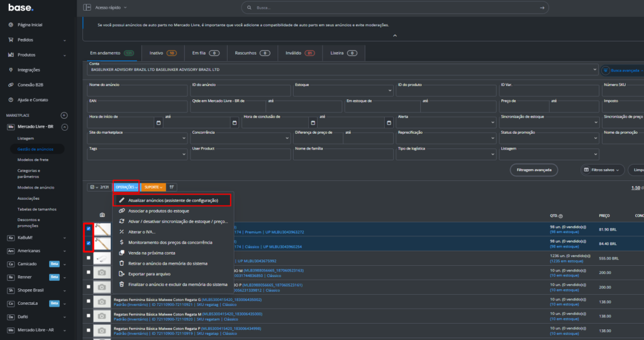Click Shopee Brasil marketplace icon
Screen dimensions: 644x340
coord(11,290)
